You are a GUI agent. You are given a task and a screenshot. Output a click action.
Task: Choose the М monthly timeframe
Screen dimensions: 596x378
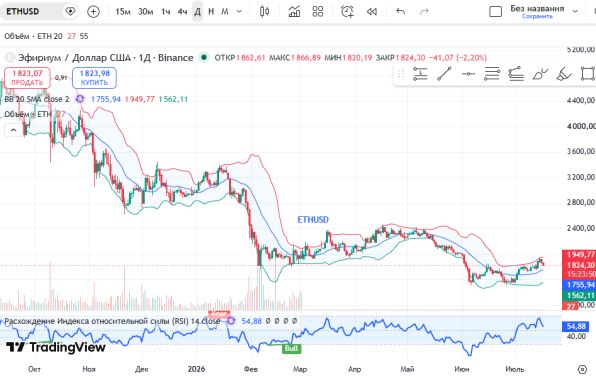click(x=225, y=12)
